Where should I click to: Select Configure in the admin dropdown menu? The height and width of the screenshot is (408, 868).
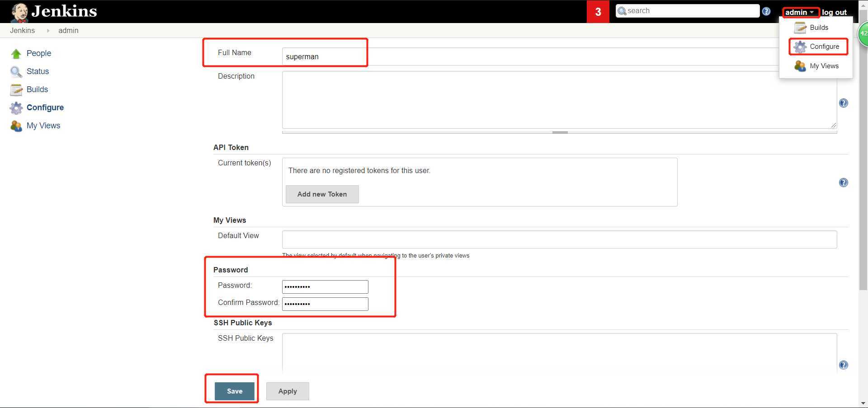pyautogui.click(x=824, y=47)
